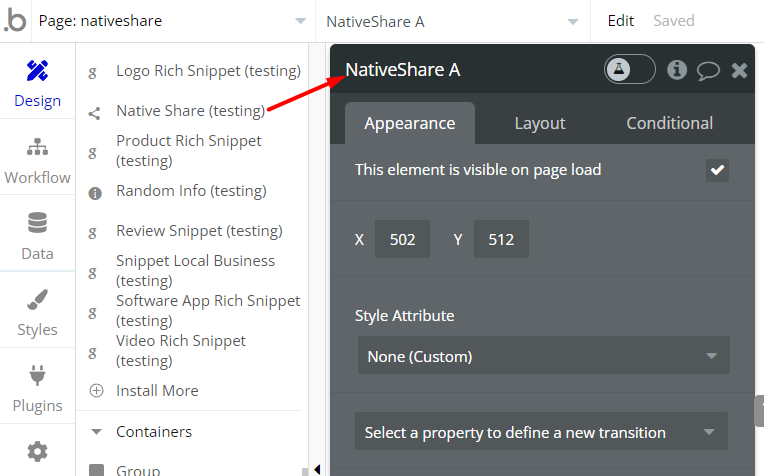Go to the Data section
764x476 pixels.
pyautogui.click(x=37, y=237)
